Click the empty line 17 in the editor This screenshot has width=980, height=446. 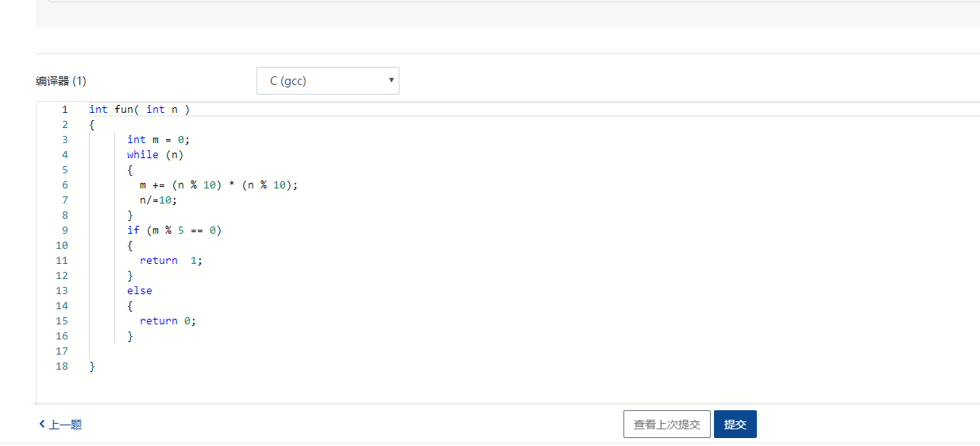click(238, 351)
